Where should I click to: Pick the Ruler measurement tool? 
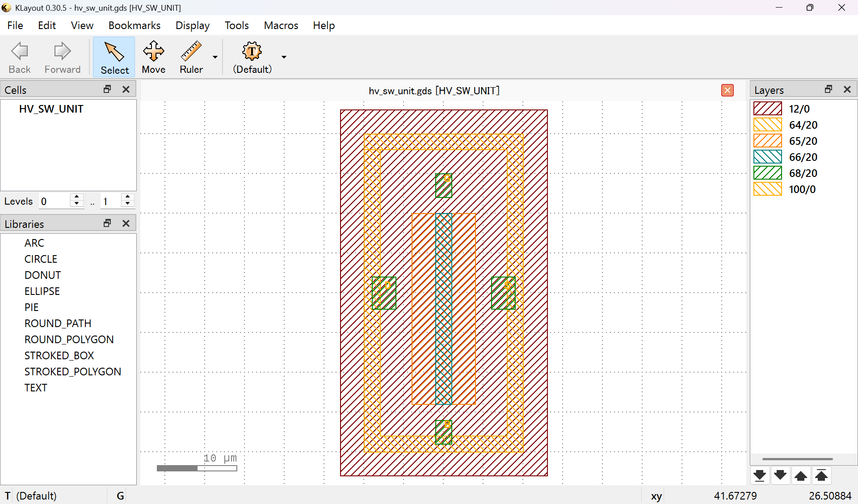[191, 57]
